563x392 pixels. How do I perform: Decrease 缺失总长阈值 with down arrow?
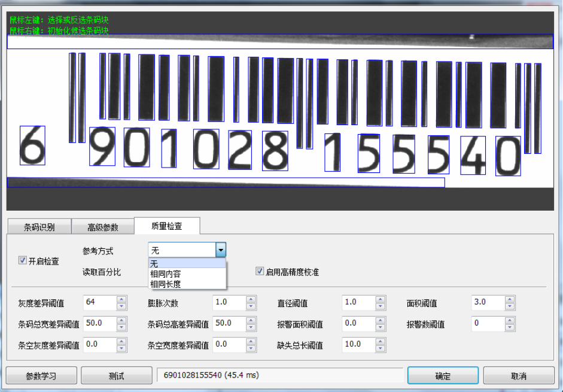pos(381,348)
